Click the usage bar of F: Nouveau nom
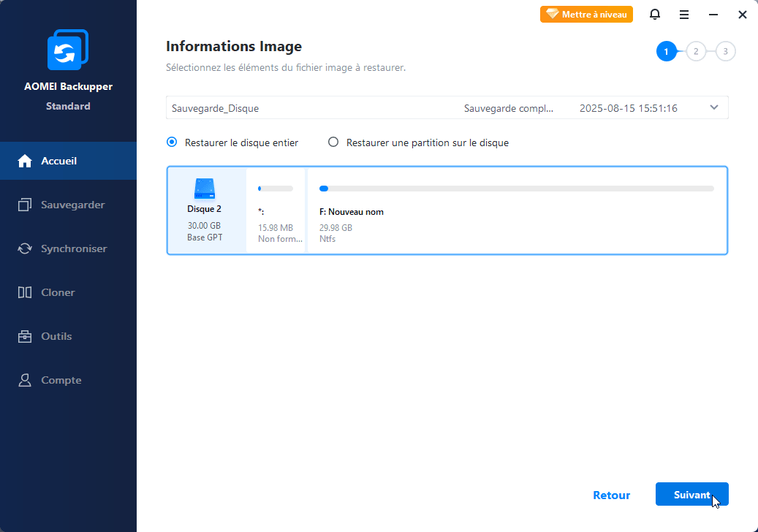 [x=516, y=189]
